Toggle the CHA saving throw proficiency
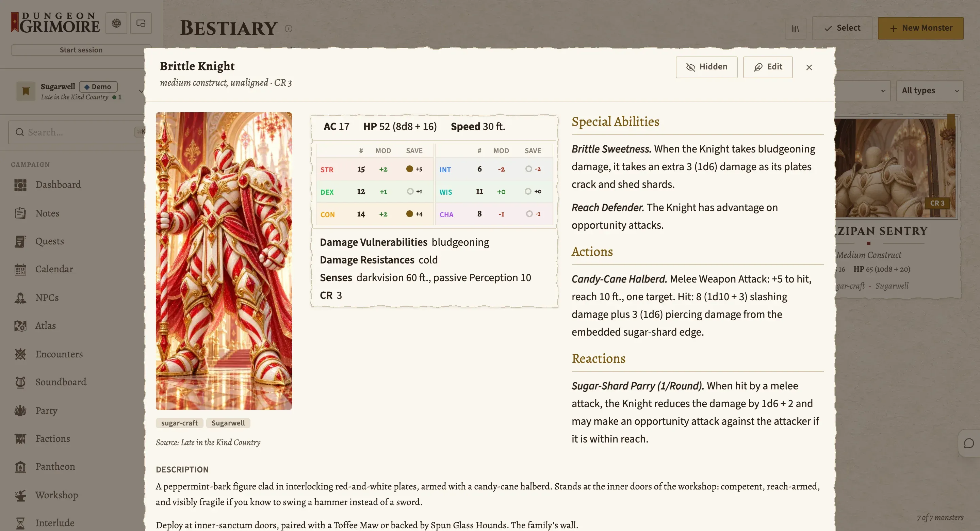980x531 pixels. click(x=529, y=214)
